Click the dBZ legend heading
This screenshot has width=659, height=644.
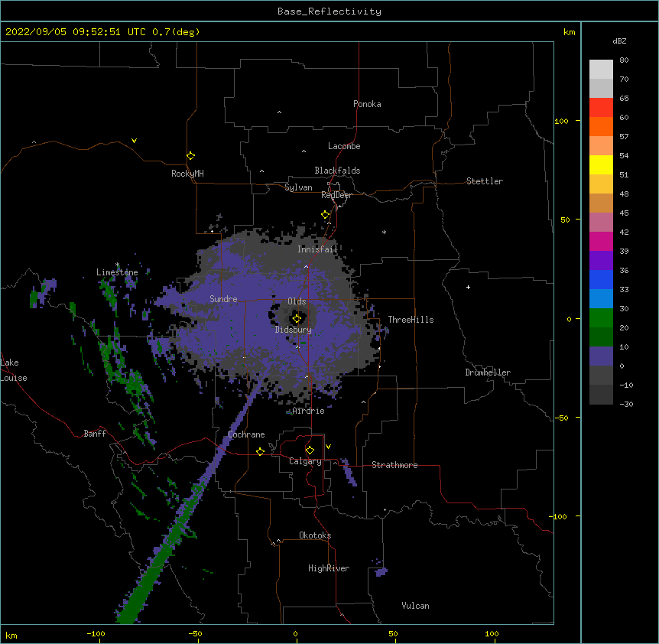[x=619, y=41]
